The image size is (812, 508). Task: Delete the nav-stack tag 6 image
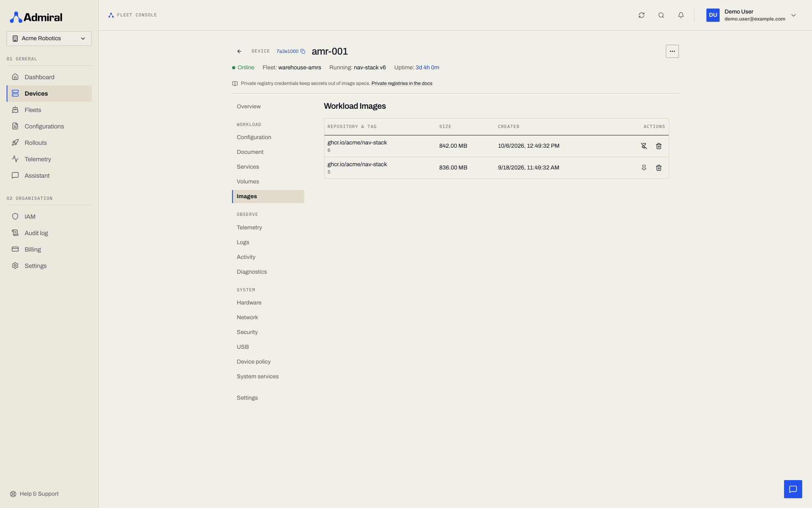pyautogui.click(x=659, y=146)
